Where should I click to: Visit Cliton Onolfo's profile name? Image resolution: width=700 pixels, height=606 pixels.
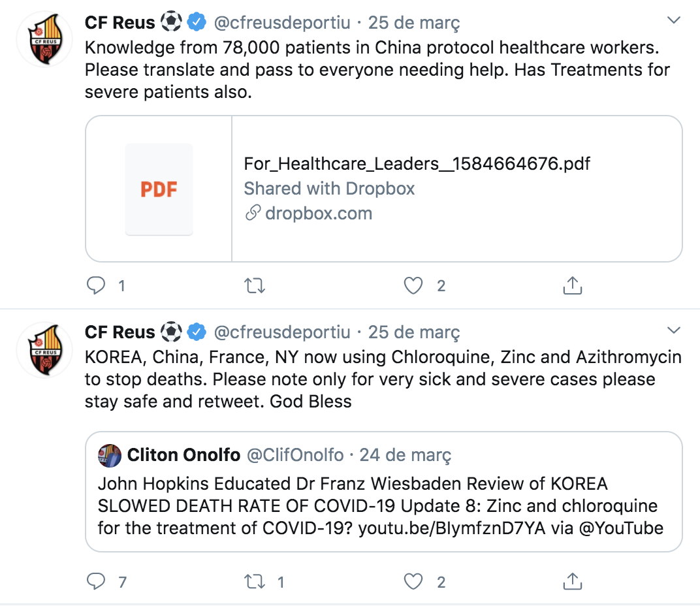(183, 455)
